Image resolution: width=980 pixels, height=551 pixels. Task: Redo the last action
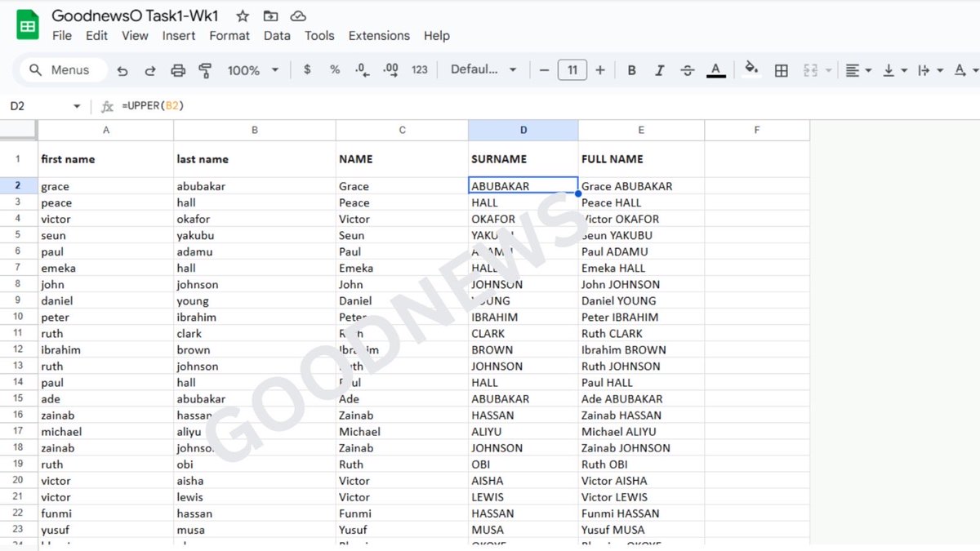pos(150,70)
